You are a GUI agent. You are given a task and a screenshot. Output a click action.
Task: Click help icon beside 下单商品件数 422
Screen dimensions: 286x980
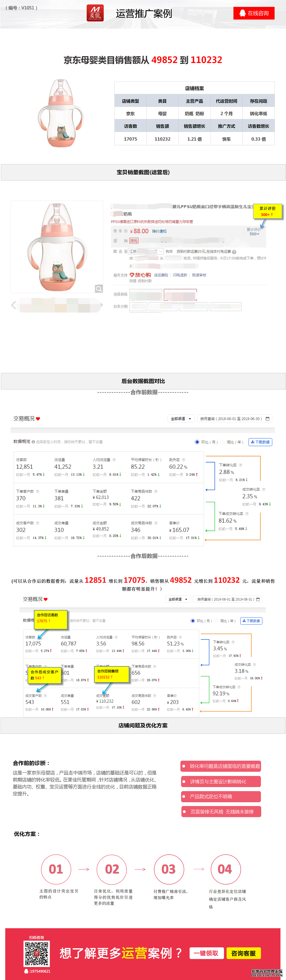point(156,492)
